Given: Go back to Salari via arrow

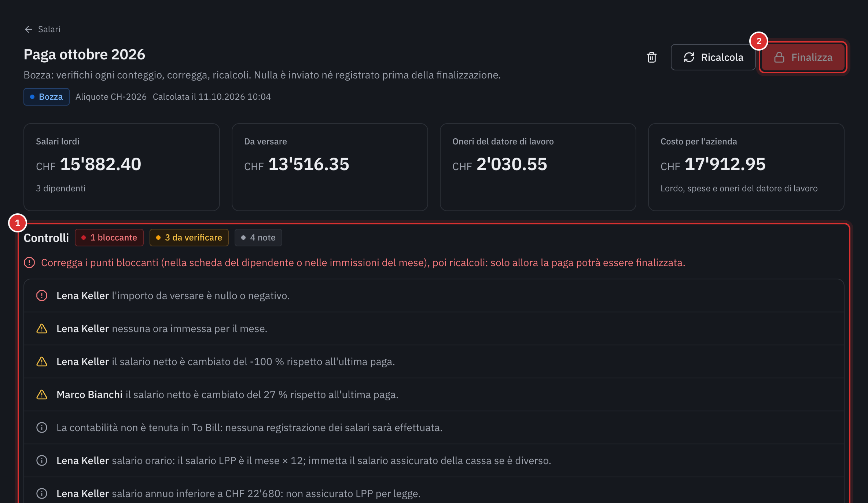Looking at the screenshot, I should pyautogui.click(x=28, y=29).
